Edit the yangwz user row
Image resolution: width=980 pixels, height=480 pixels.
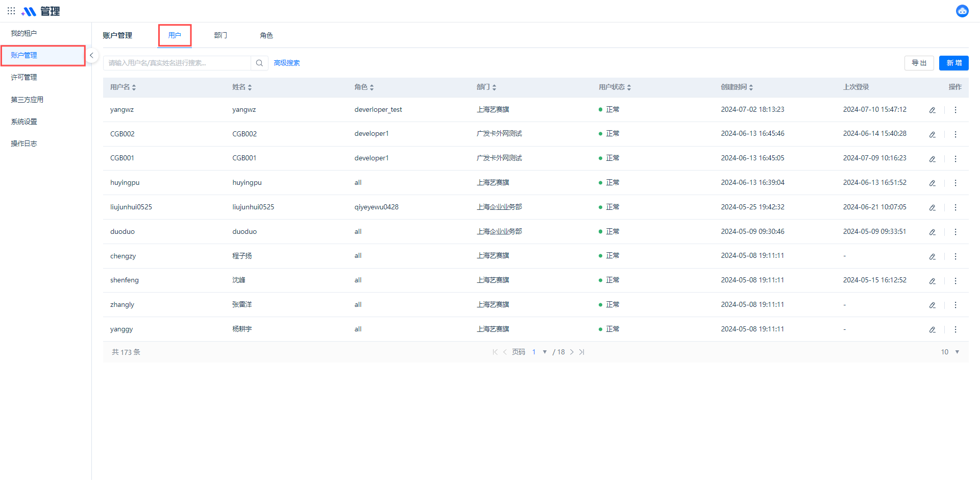click(x=932, y=110)
